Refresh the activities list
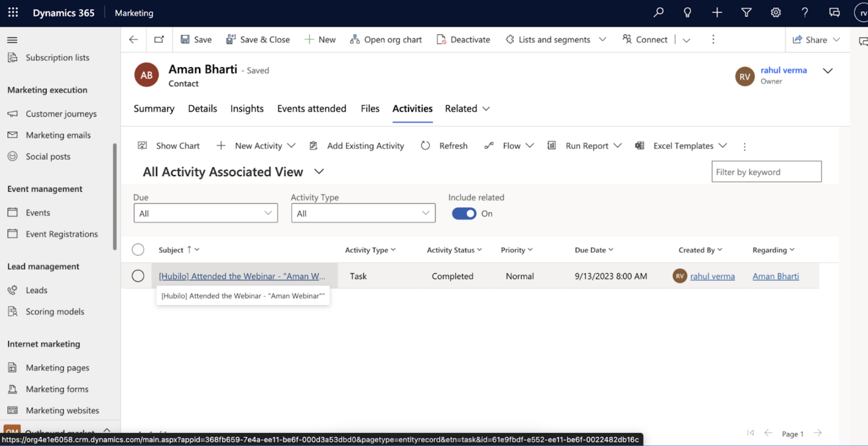 click(444, 146)
